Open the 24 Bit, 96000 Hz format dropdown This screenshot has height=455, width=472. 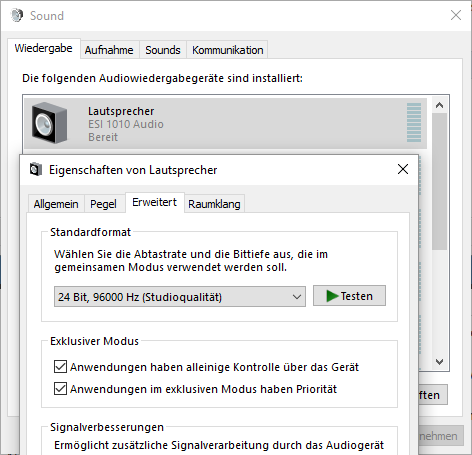coord(180,296)
